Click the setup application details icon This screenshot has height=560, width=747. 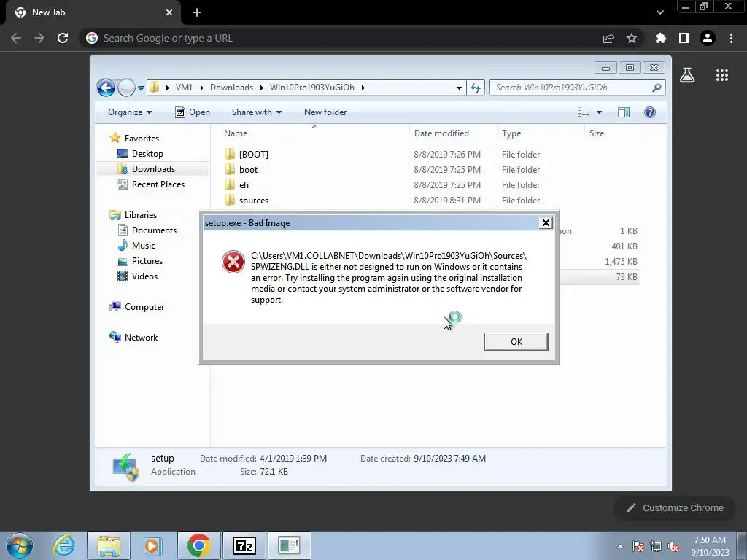(x=125, y=467)
